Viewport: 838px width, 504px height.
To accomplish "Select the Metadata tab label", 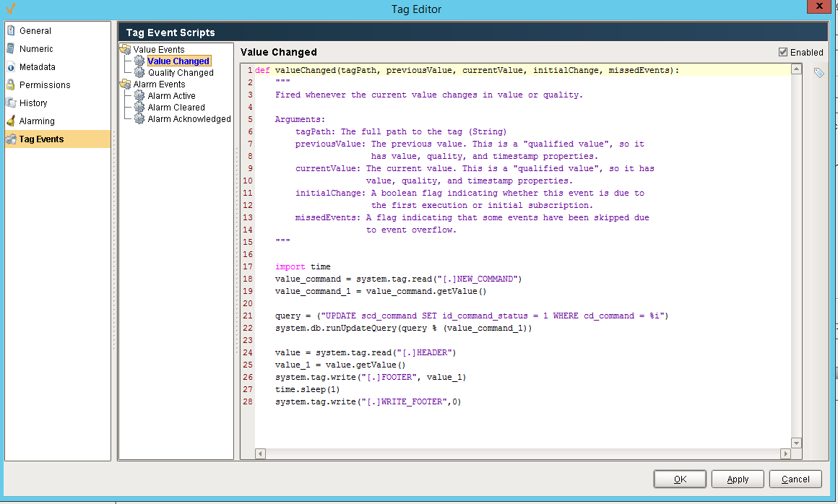I will tap(38, 67).
